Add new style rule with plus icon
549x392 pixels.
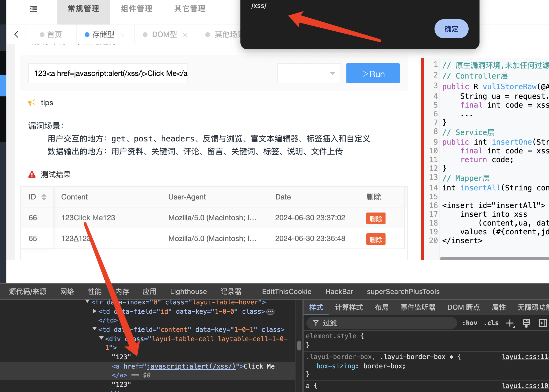tap(510, 323)
